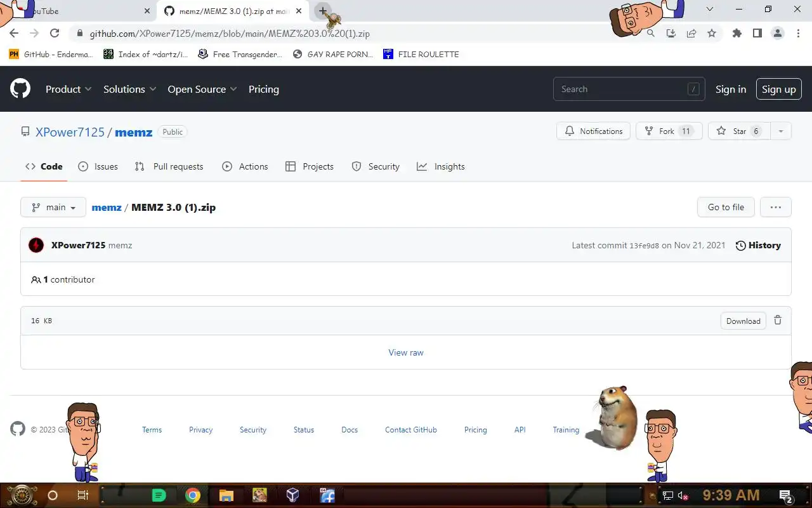
Task: Expand the Star lists dropdown arrow
Action: click(781, 131)
